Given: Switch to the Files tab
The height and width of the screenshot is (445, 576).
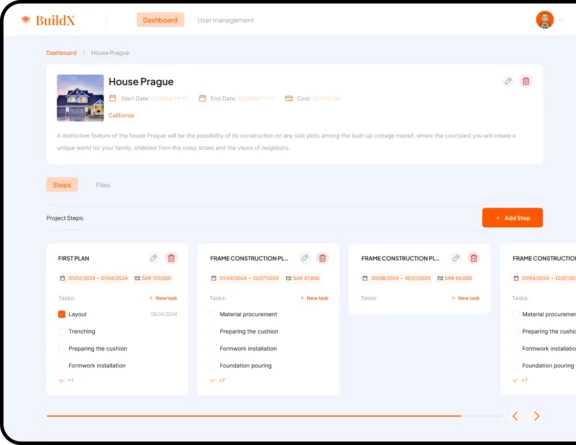Looking at the screenshot, I should click(x=103, y=185).
